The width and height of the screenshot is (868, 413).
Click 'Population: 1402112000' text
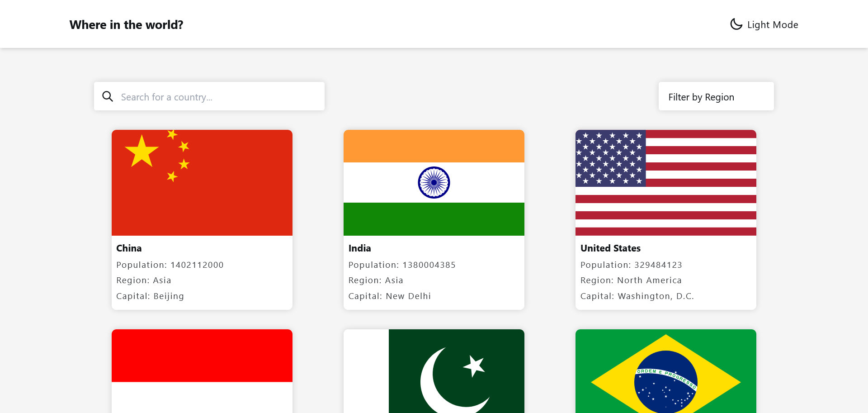tap(170, 265)
